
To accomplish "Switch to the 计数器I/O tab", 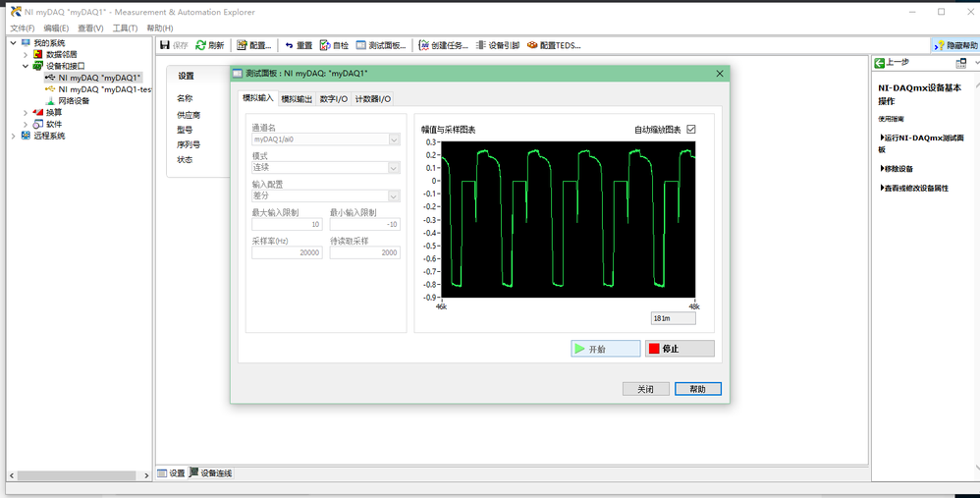I will pos(372,99).
